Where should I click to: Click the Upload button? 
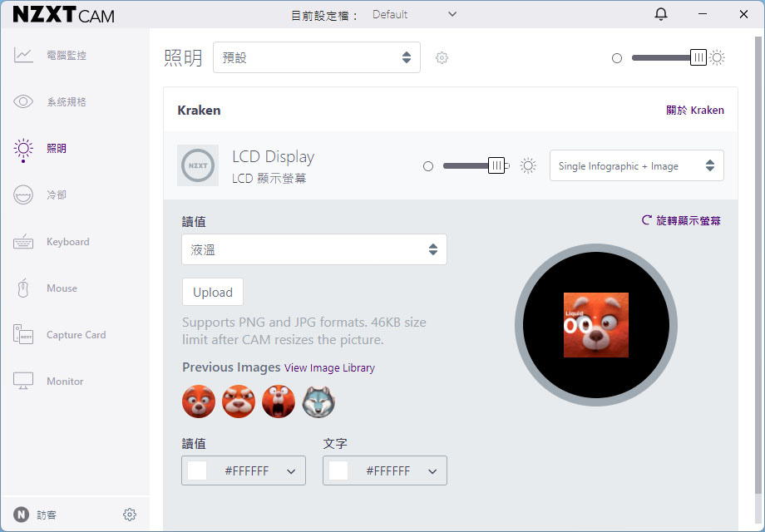pos(213,292)
